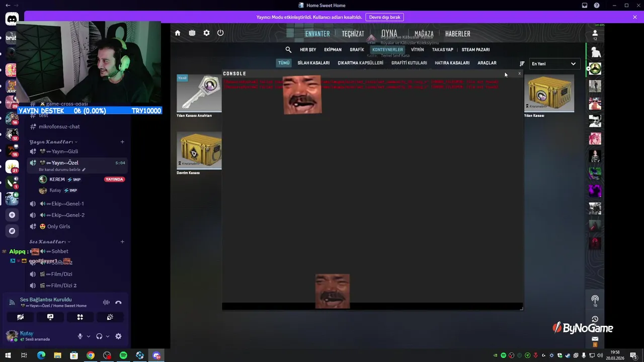Screen dimensions: 644x362
Task: Turn on the camera in Discord voice panel
Action: (21, 317)
